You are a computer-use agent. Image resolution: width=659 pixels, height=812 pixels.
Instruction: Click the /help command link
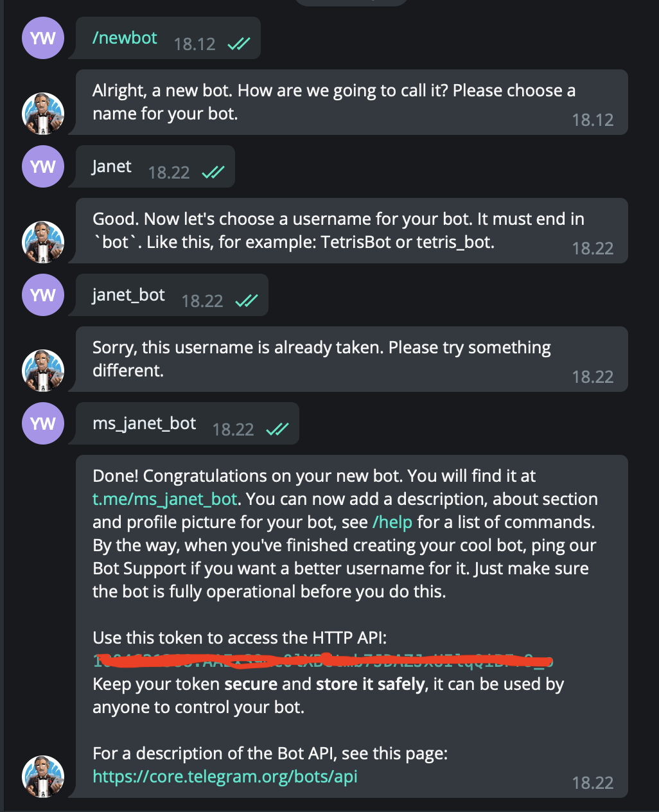click(x=392, y=522)
